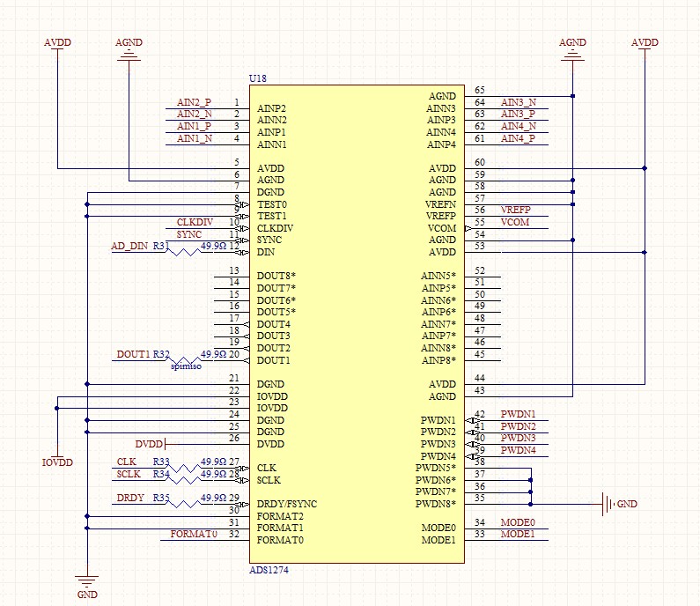Viewport: 700px width, 606px height.
Task: Click the PWDN3 net label
Action: coord(518,438)
